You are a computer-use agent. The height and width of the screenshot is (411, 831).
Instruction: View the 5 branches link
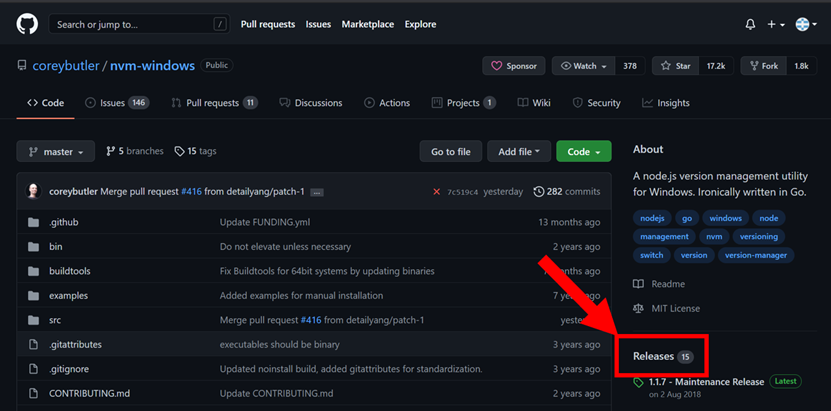(135, 151)
